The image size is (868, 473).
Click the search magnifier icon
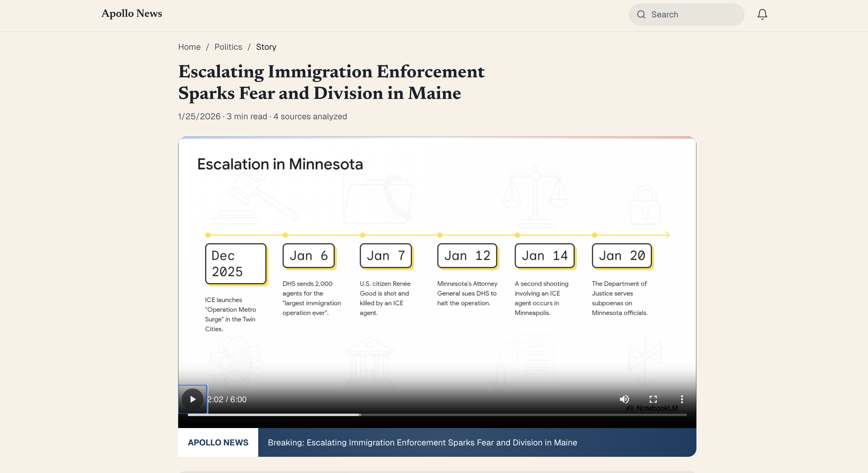point(641,14)
